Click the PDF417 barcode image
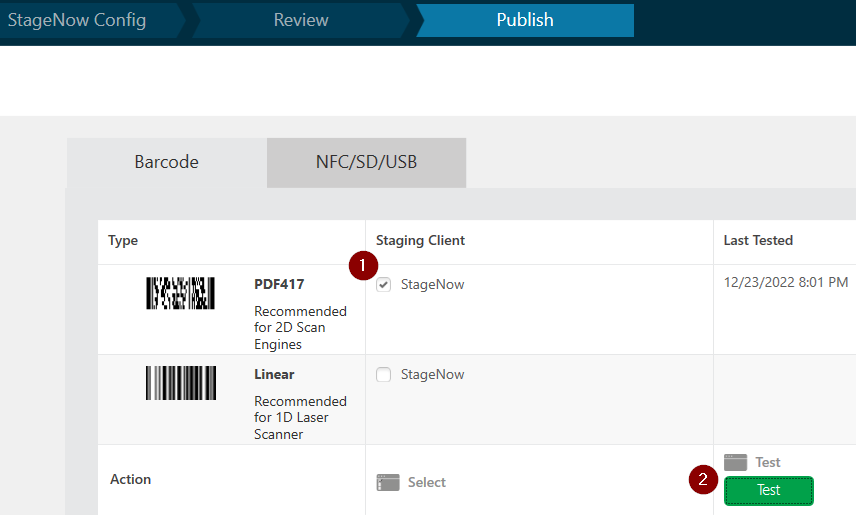The width and height of the screenshot is (856, 515). tap(180, 292)
